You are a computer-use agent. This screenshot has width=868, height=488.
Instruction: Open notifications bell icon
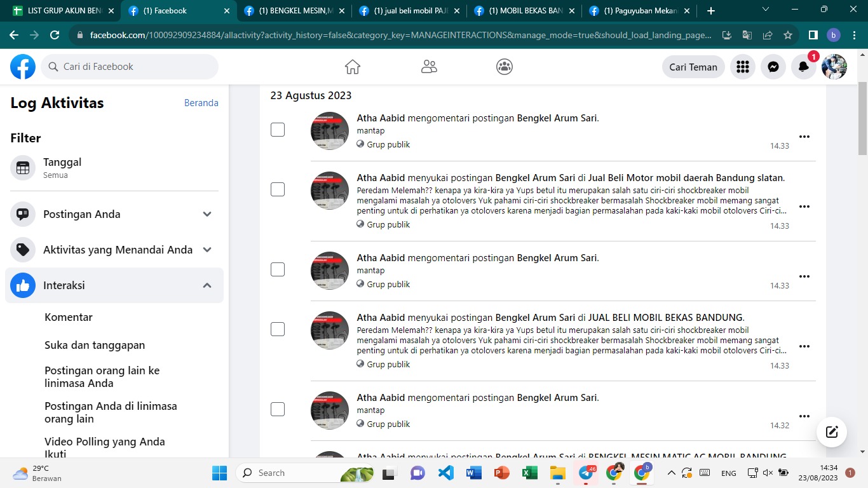804,67
